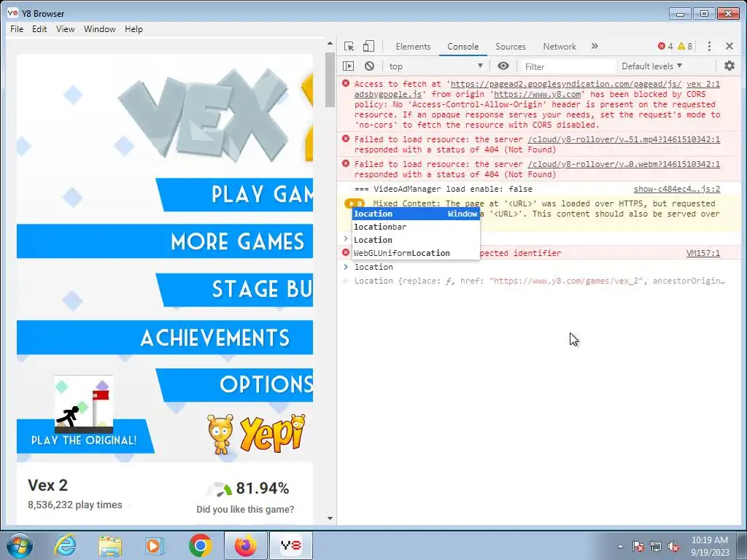Open Windows Media Player from taskbar
The height and width of the screenshot is (560, 747).
click(155, 545)
